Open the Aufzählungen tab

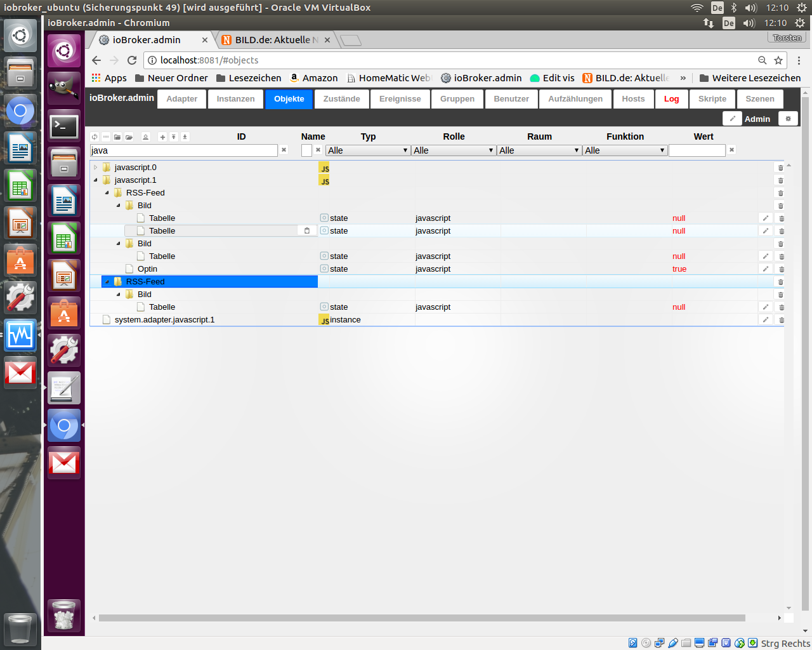tap(575, 99)
